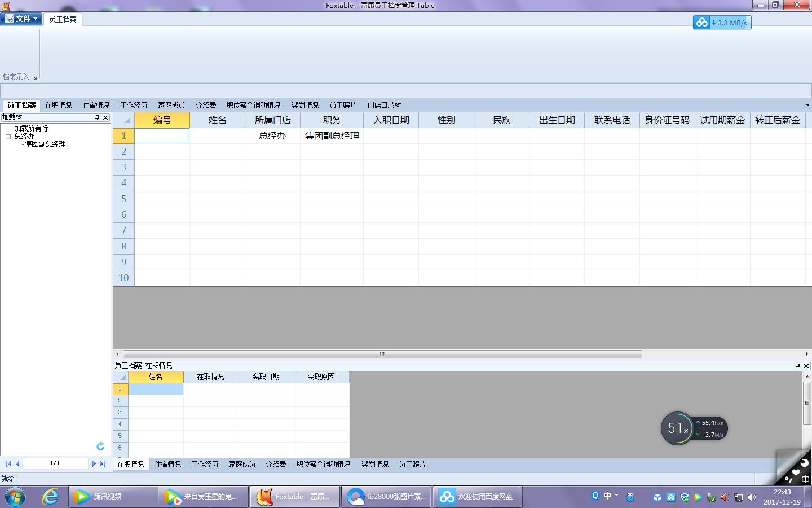Click the volume speaker icon in system tray
Viewport: 812px width, 508px height.
click(751, 497)
